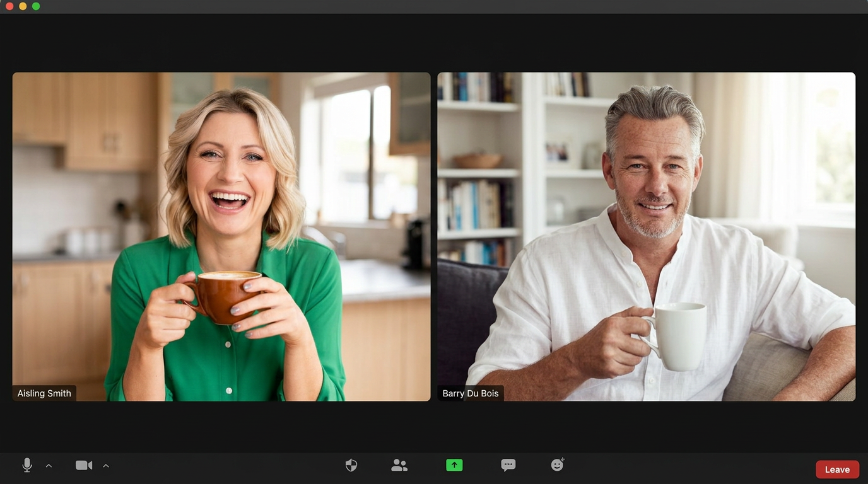This screenshot has width=868, height=484.
Task: Expand video options chevron beside camera
Action: (106, 466)
